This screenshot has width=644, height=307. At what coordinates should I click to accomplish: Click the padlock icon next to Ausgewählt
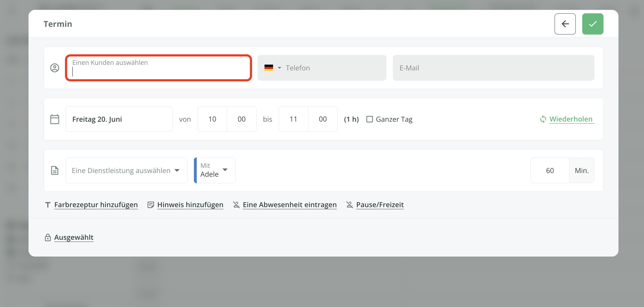coord(48,237)
